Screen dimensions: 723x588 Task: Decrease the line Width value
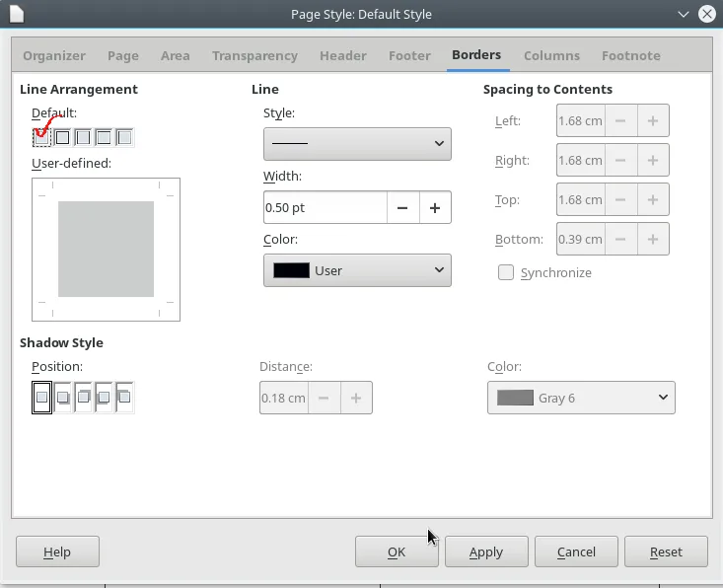(402, 207)
